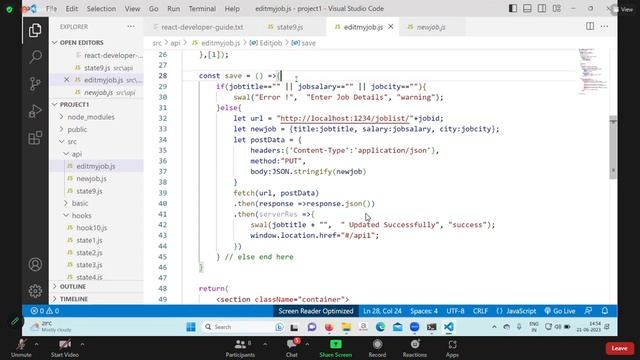640x360 pixels.
Task: Click errors and warnings status indicator
Action: click(45, 311)
